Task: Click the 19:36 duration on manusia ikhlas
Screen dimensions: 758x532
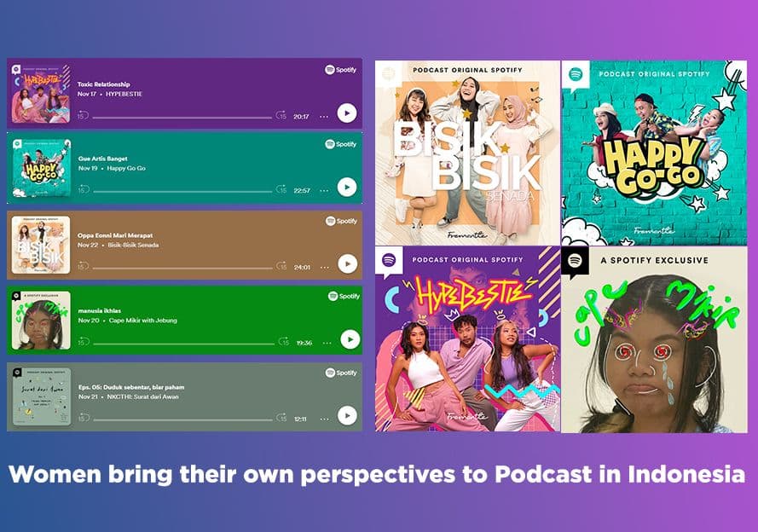Action: [x=304, y=343]
